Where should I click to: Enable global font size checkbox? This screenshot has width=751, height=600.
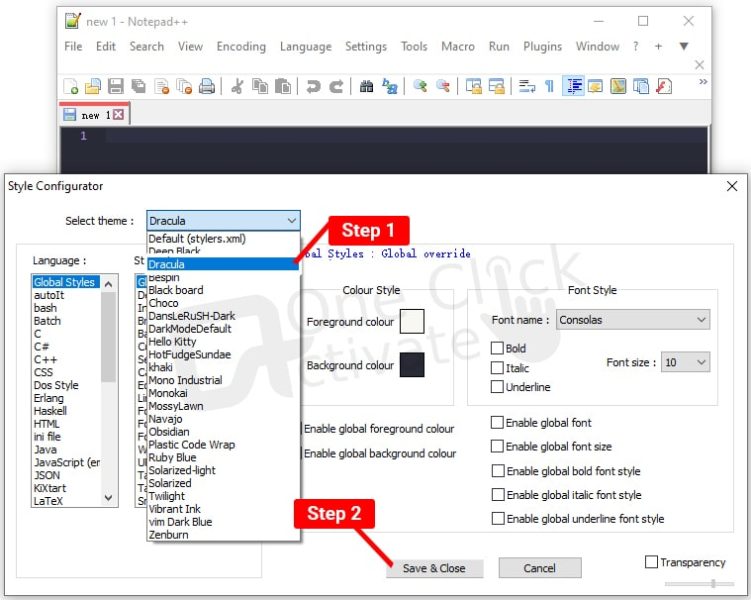(x=497, y=446)
